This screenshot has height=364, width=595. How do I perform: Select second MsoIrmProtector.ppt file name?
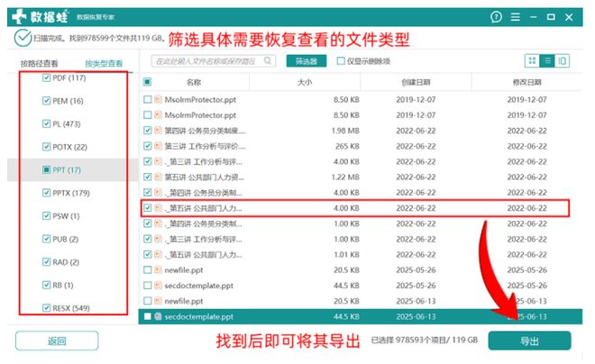[200, 115]
